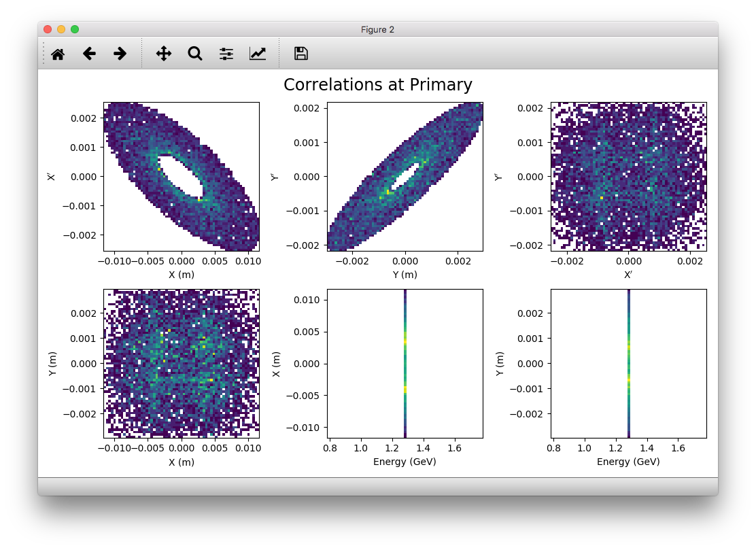This screenshot has height=550, width=756.
Task: Click the Energy versus Y (m) plot
Action: pyautogui.click(x=629, y=364)
